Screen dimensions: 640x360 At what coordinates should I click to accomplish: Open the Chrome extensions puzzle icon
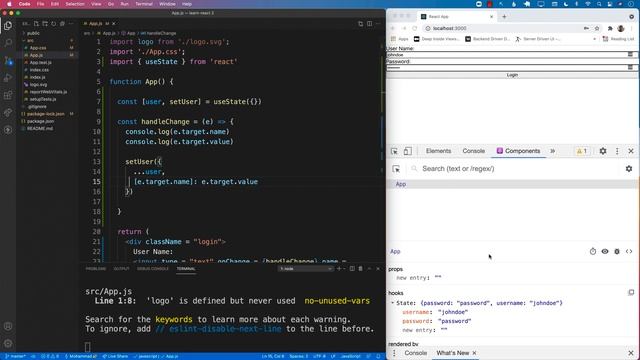coord(610,28)
